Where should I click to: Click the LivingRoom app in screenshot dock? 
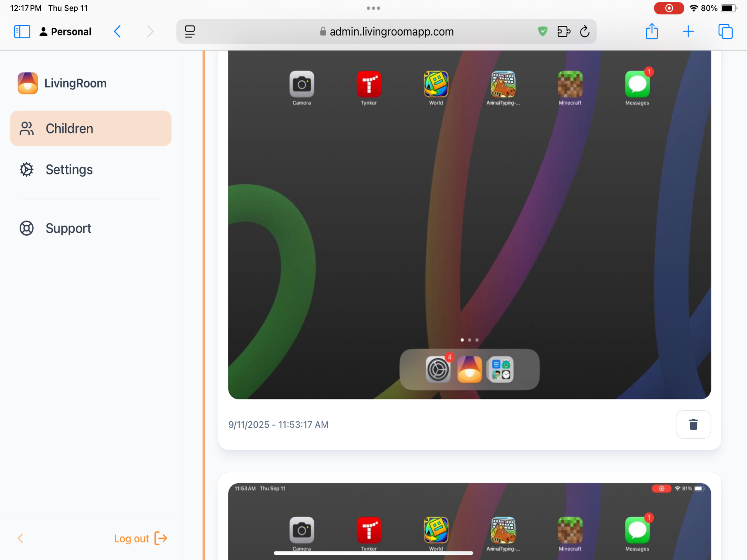coord(469,369)
